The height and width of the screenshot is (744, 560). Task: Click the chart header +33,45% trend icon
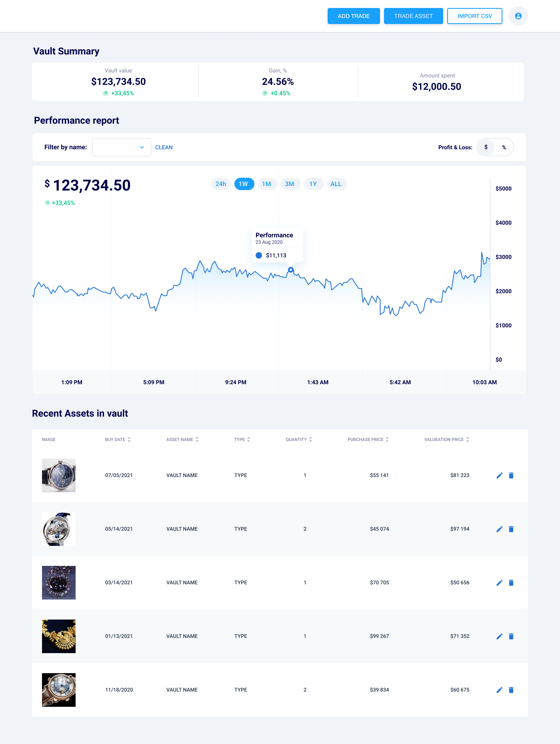pyautogui.click(x=47, y=203)
